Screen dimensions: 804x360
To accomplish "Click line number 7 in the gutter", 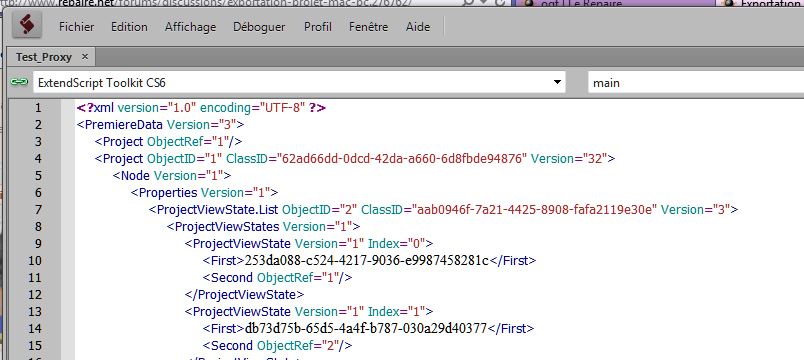I will click(x=38, y=209).
